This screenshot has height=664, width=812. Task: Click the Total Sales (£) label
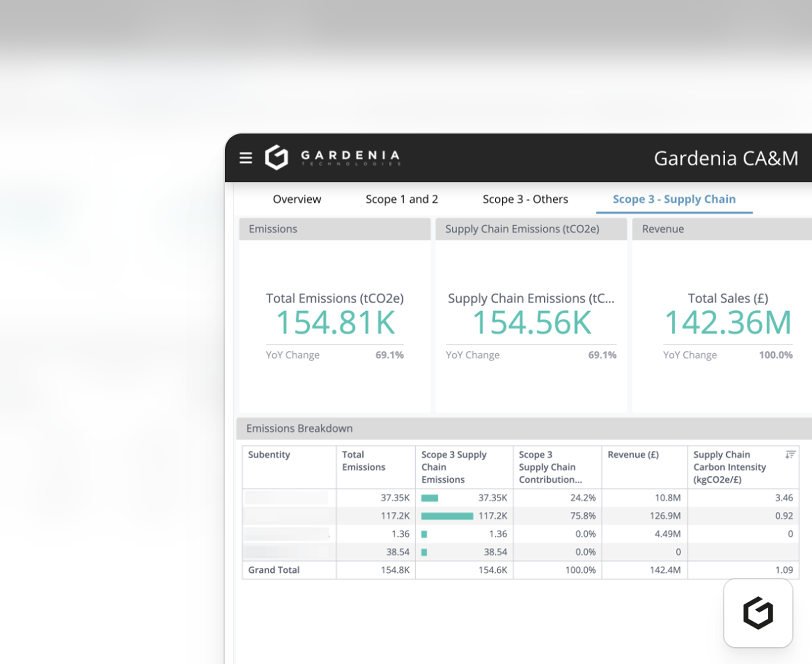point(728,298)
